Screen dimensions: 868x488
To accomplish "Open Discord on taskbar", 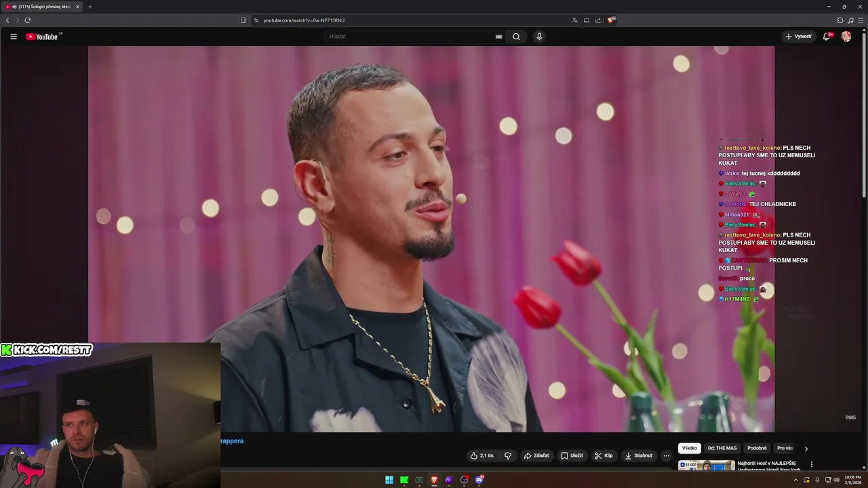I will click(479, 480).
